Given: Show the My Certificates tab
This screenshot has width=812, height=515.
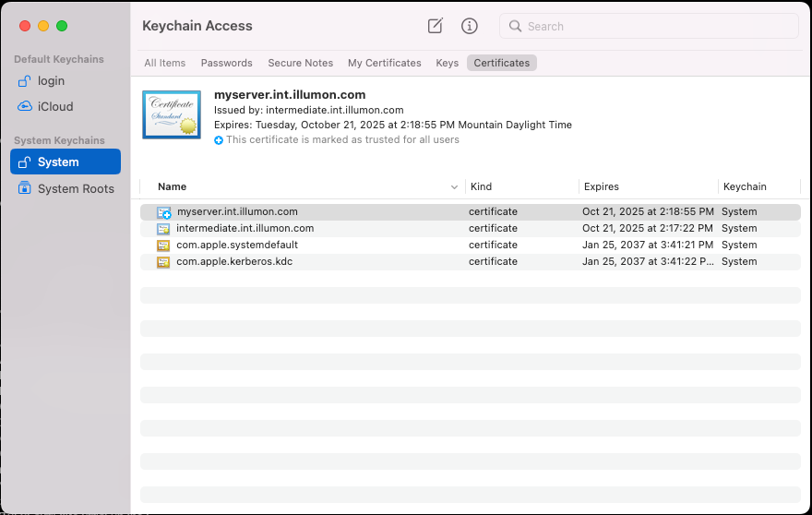Looking at the screenshot, I should pos(384,63).
